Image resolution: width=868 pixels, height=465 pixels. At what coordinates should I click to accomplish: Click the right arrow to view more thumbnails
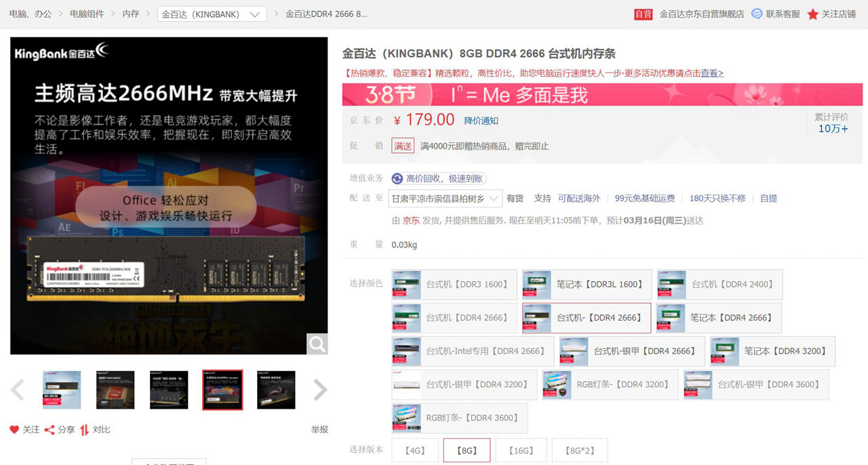(319, 390)
